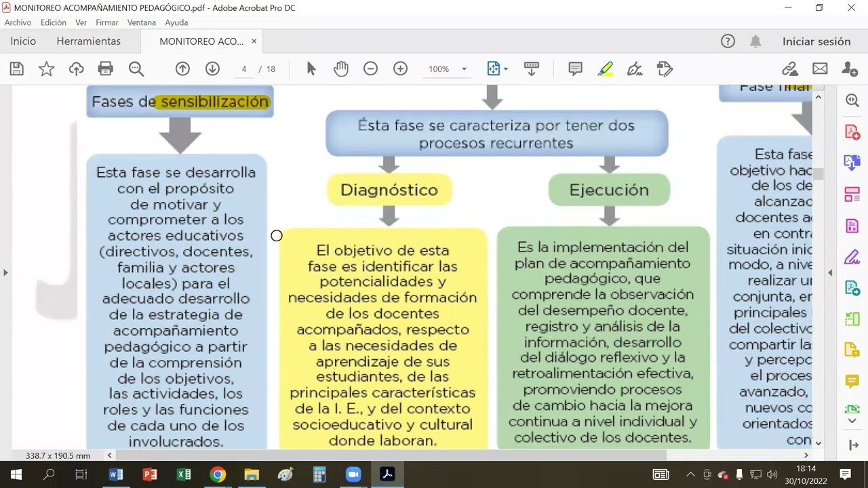Click horizontal scrollbar right arrow
The height and width of the screenshot is (488, 868).
(x=806, y=455)
